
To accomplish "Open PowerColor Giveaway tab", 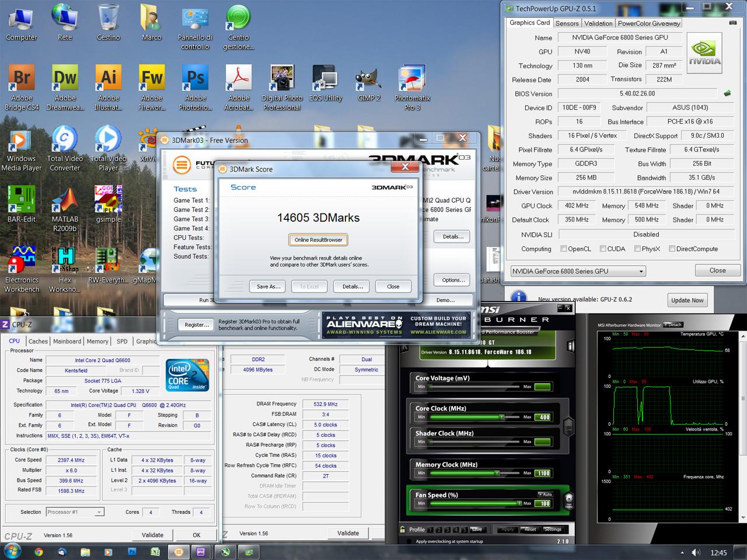I will tap(649, 23).
